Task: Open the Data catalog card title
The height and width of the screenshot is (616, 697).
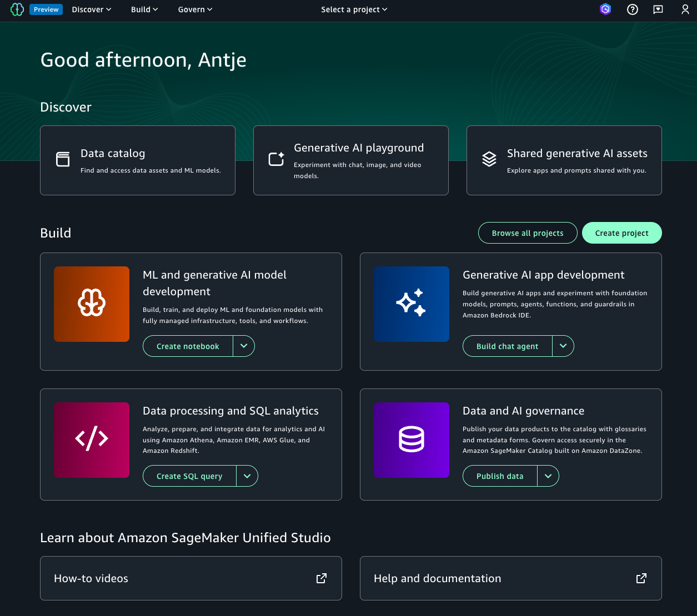Action: (x=113, y=154)
